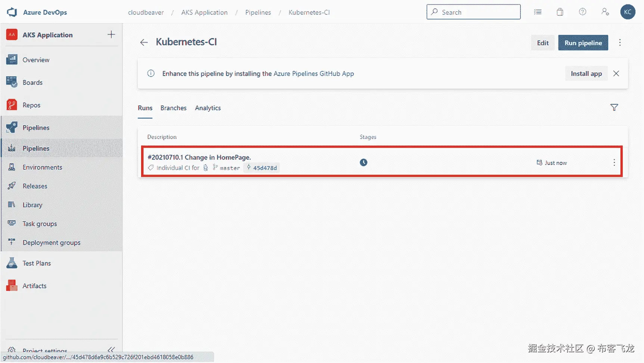The image size is (644, 363).
Task: Click the AKS Application project avatar
Action: [12, 35]
